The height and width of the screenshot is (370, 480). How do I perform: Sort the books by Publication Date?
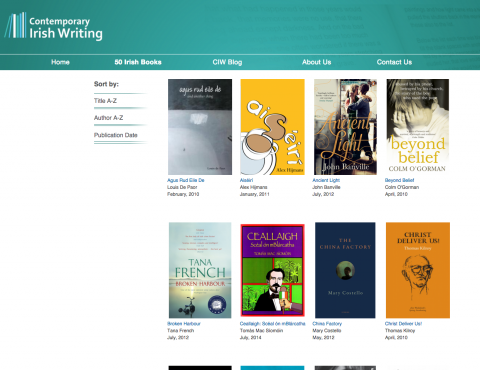click(x=116, y=135)
